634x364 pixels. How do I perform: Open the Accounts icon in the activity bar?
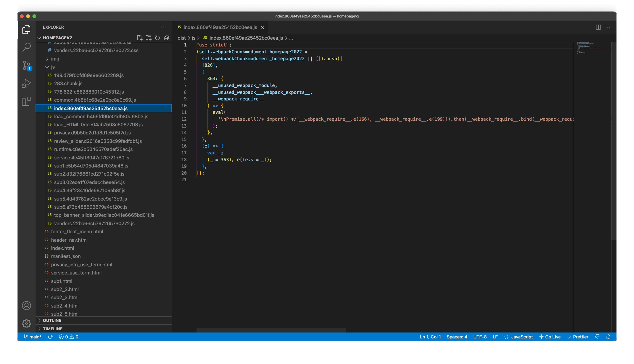tap(26, 306)
